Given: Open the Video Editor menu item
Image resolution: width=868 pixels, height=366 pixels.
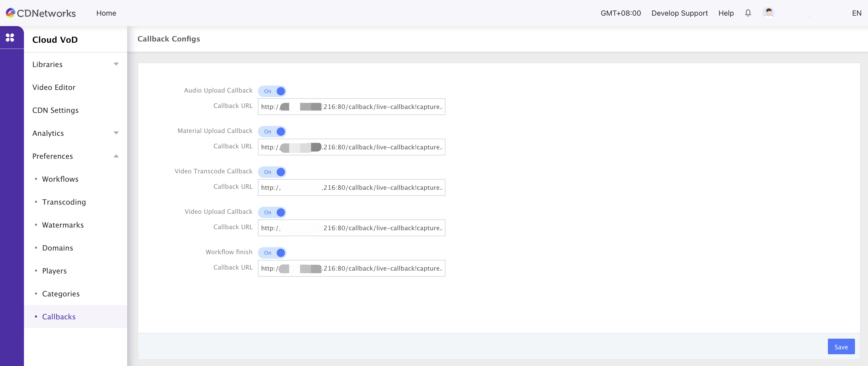Looking at the screenshot, I should tap(54, 87).
